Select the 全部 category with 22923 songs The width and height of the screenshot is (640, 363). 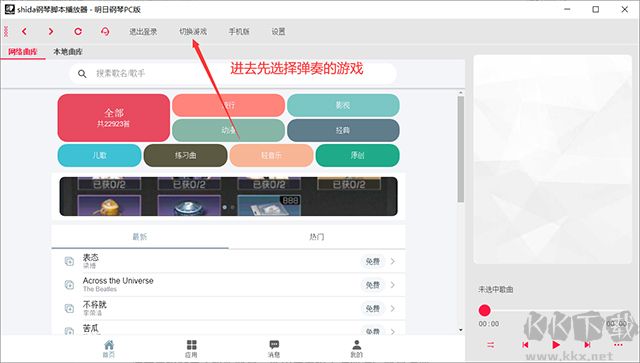coord(114,118)
